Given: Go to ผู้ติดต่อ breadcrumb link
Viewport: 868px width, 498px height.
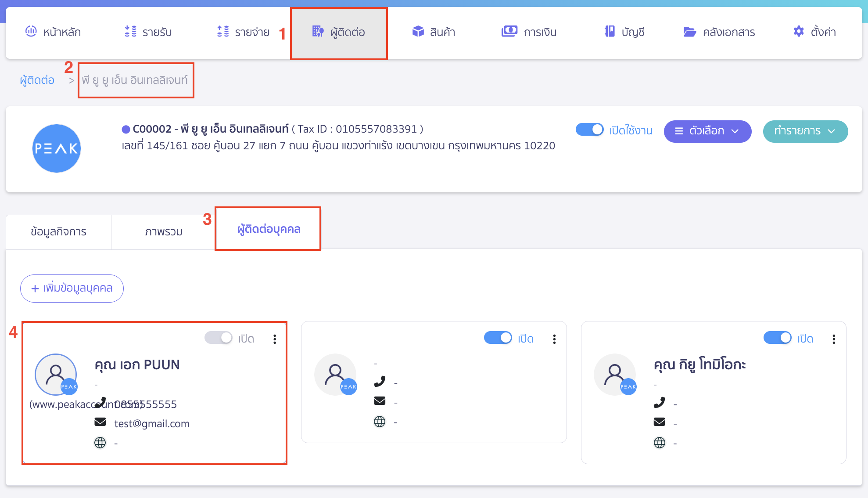Looking at the screenshot, I should (x=37, y=80).
